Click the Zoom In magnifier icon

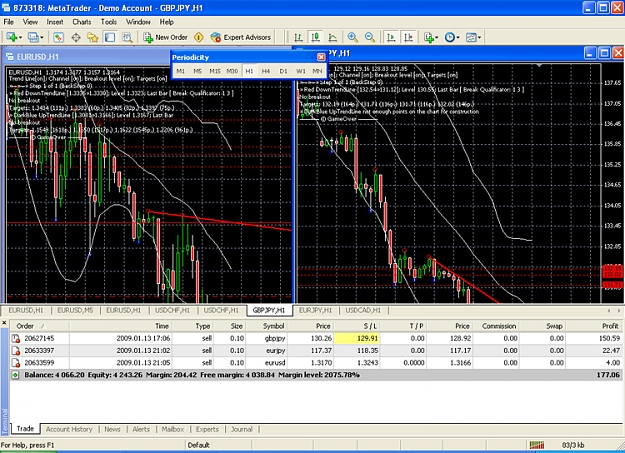(352, 37)
